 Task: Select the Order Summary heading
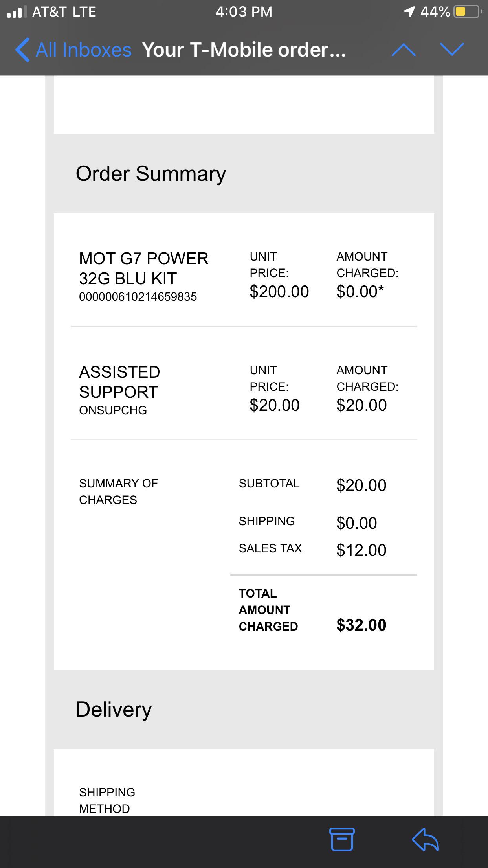point(151,173)
